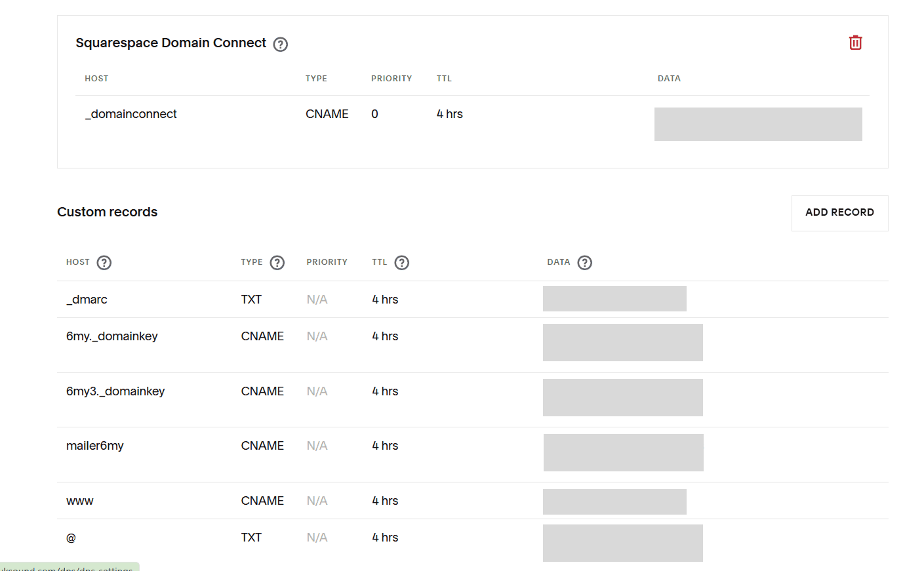Select the @ TXT record host
924x571 pixels.
click(x=71, y=538)
